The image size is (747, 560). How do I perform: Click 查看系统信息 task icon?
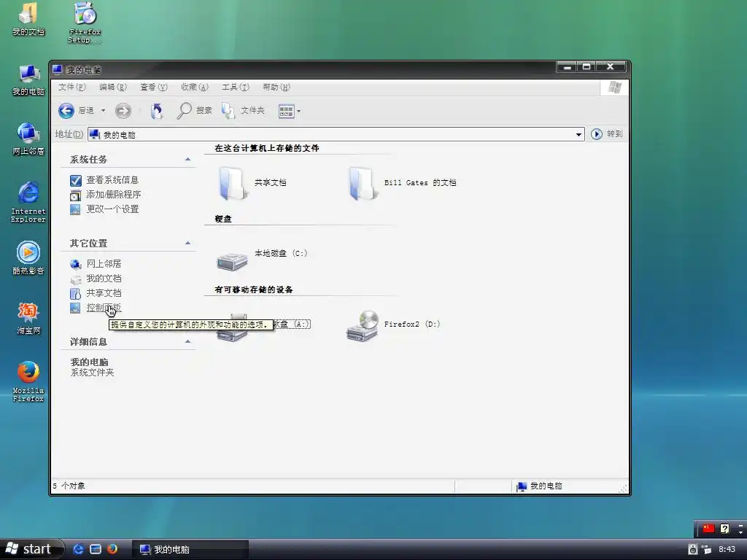click(75, 181)
